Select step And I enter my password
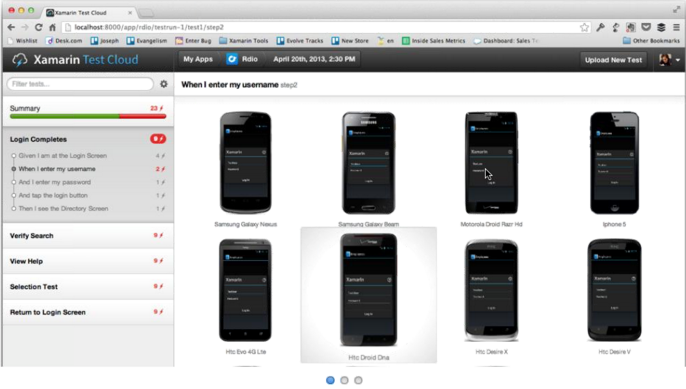The image size is (686, 389). tap(88, 182)
